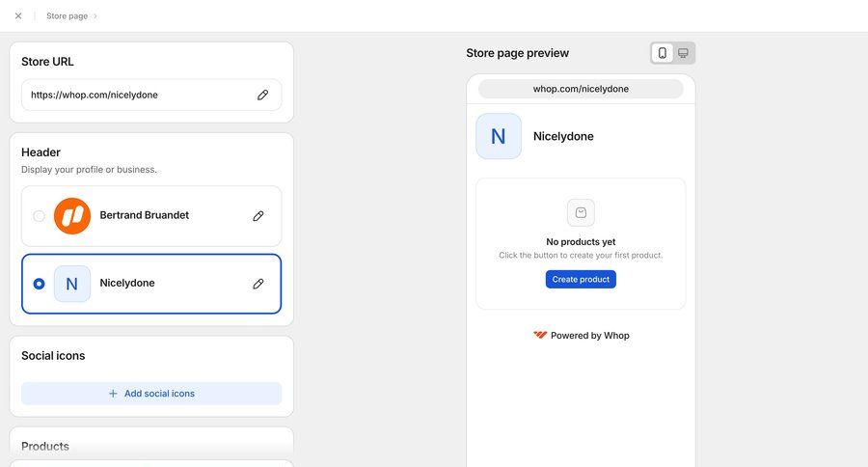Close the store page editor

click(x=18, y=15)
